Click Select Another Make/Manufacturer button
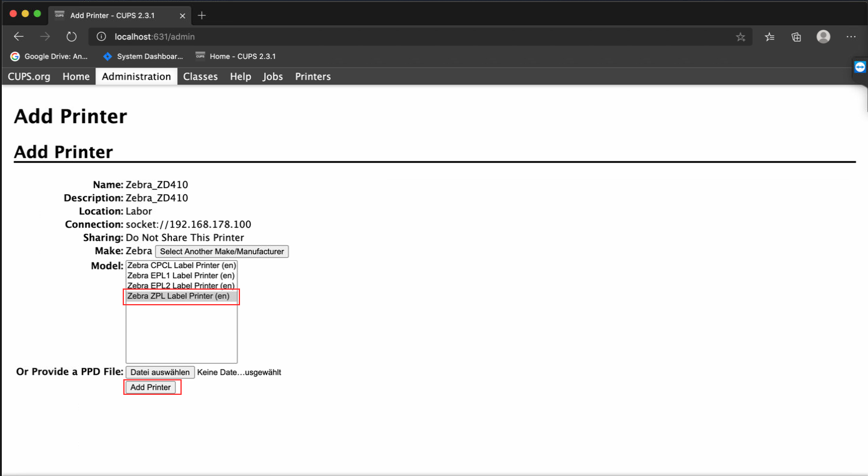 (222, 251)
